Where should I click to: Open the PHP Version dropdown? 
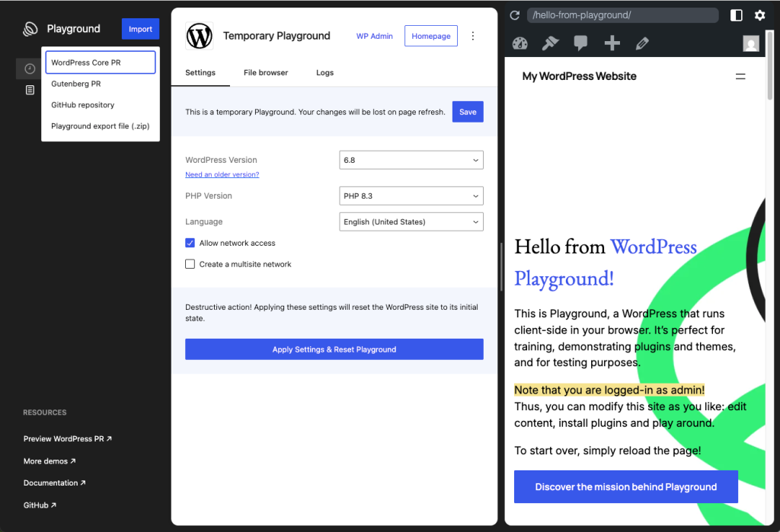tap(411, 196)
